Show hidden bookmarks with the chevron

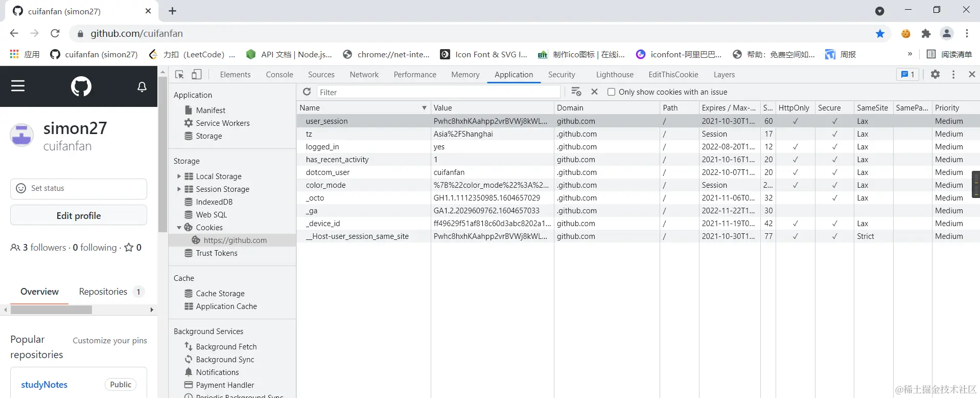coord(910,54)
